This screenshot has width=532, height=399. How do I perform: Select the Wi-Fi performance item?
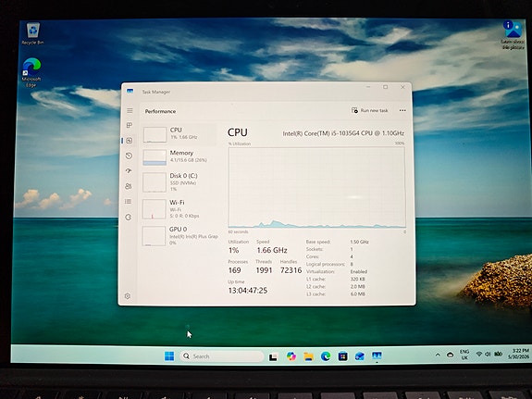(179, 209)
